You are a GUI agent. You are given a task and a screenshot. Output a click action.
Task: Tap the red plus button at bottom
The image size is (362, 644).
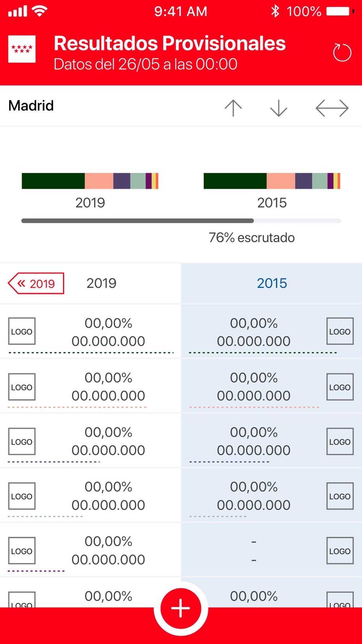(181, 608)
